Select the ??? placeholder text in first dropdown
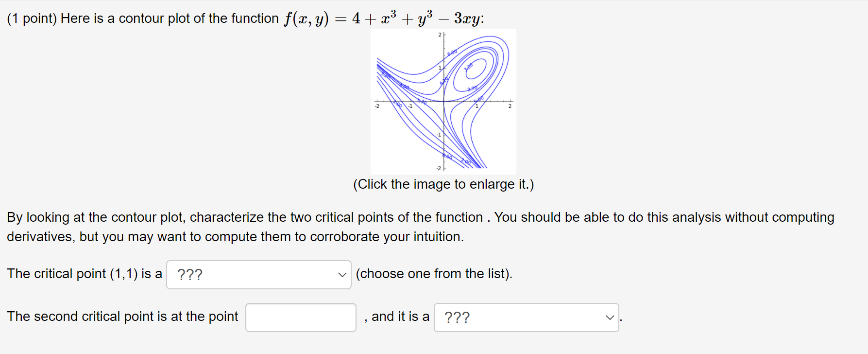This screenshot has width=868, height=354. click(x=189, y=274)
